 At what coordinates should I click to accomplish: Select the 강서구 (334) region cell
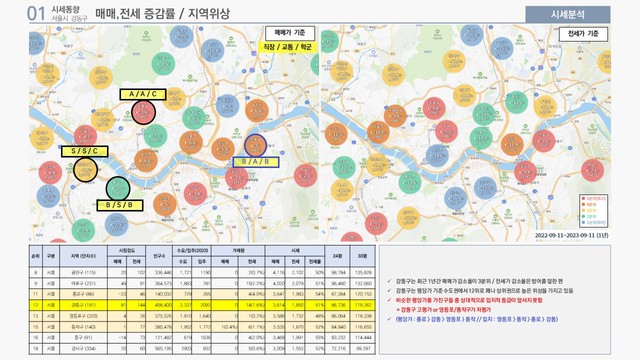[83, 349]
